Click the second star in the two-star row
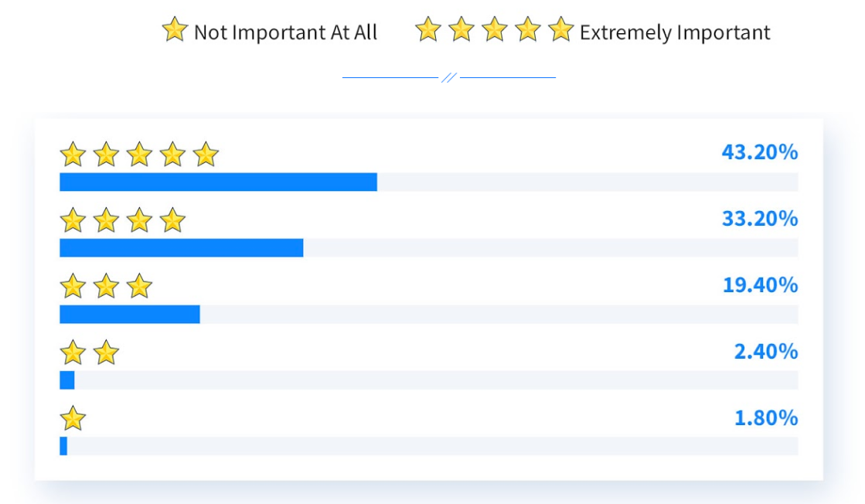The height and width of the screenshot is (504, 865). click(106, 353)
